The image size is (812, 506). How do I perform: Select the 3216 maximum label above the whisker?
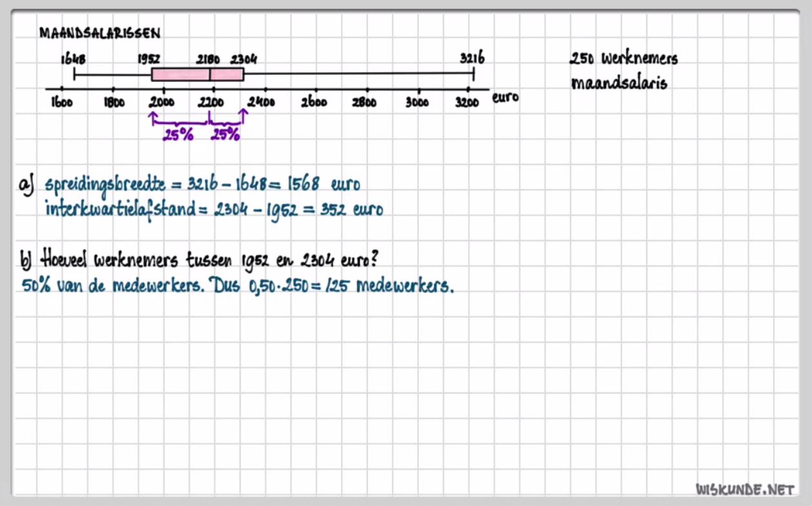coord(472,59)
